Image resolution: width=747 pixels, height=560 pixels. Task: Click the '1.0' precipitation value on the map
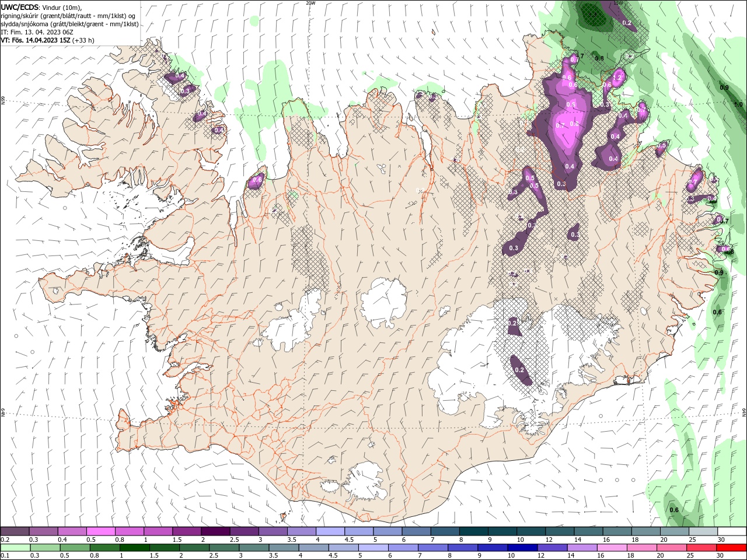[738, 104]
